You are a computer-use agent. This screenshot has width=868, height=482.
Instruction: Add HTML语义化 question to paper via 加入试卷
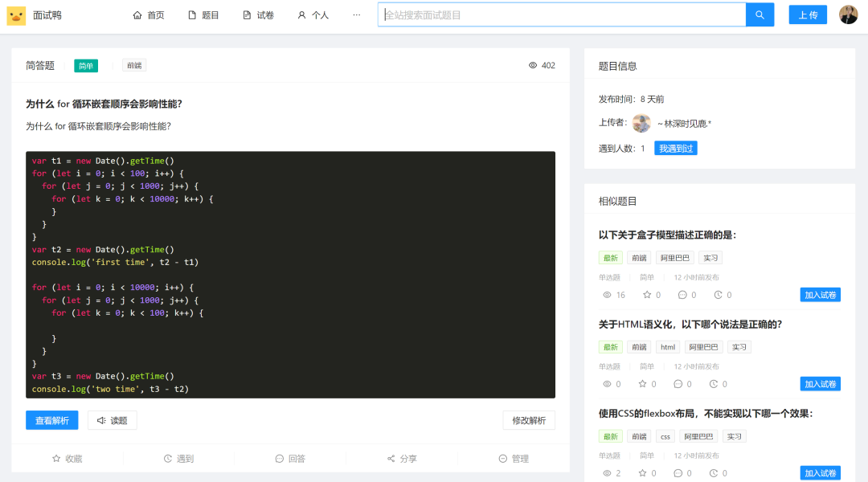820,384
